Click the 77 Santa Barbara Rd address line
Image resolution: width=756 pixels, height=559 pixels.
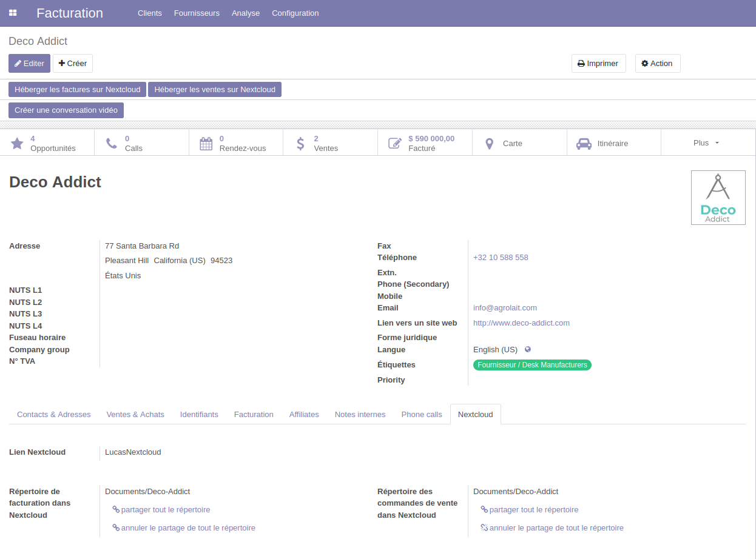(142, 246)
